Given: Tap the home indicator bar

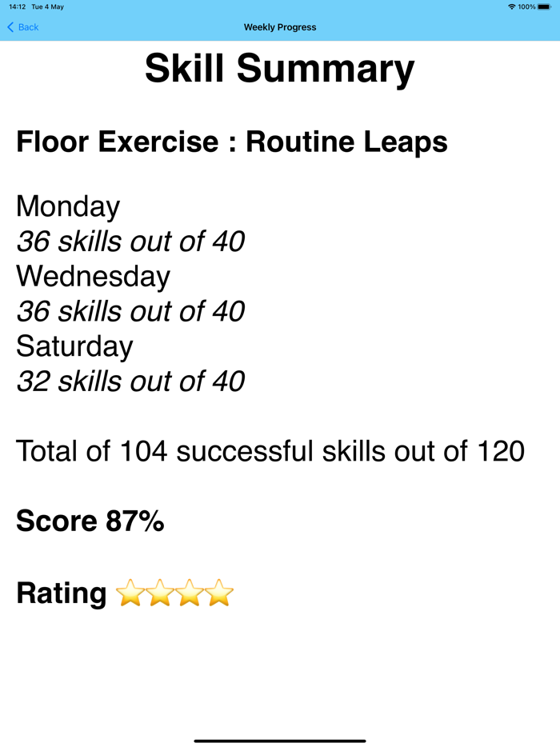Looking at the screenshot, I should 280,741.
